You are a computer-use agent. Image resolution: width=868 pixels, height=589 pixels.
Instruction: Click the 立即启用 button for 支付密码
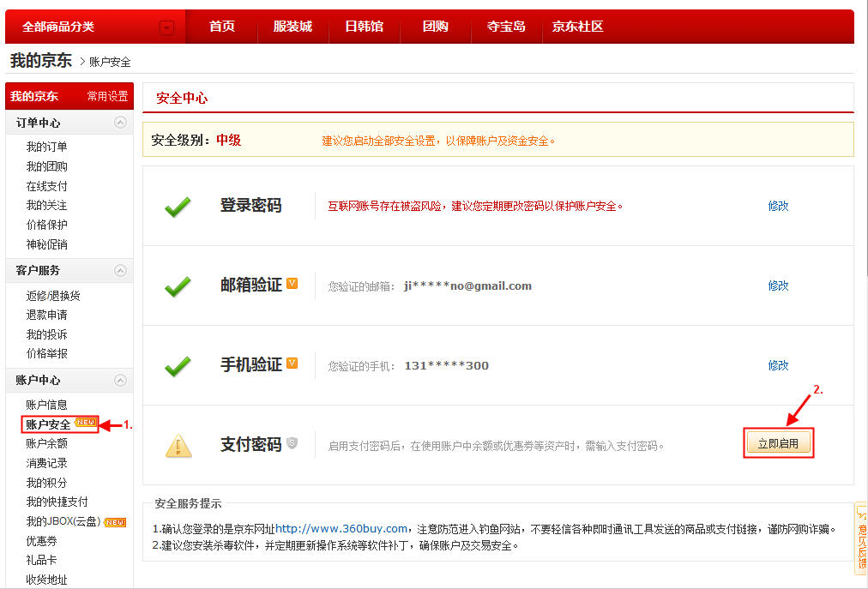coord(778,443)
